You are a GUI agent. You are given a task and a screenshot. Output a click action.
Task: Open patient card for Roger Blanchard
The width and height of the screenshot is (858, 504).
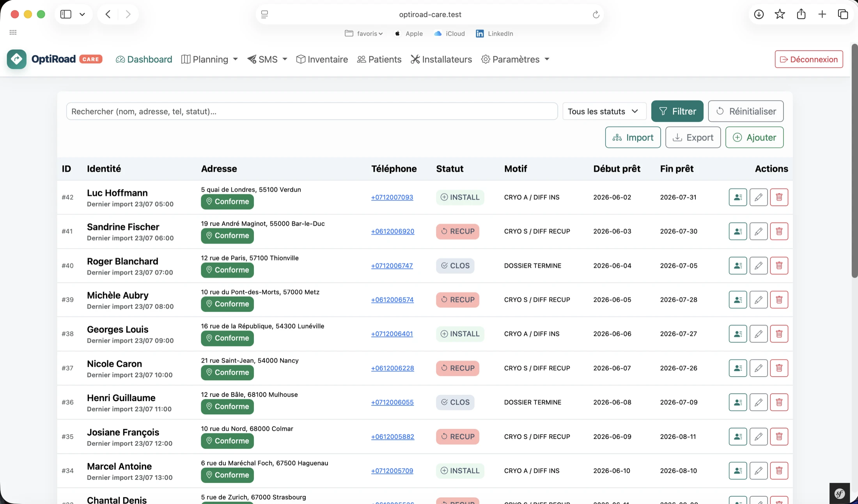[737, 265]
